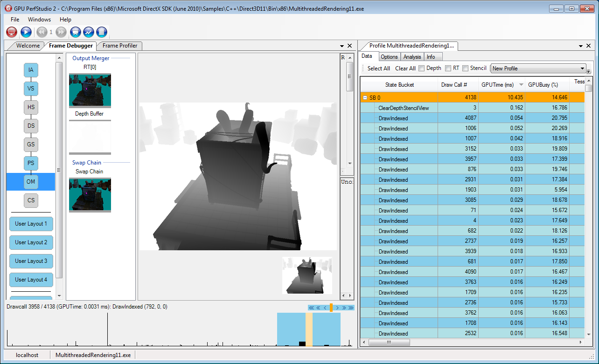Jump to first draw call triple arrow
599x364 pixels.
311,308
